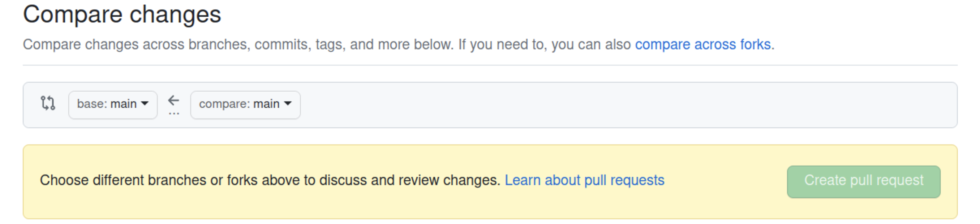Click the "base:" label in branch selector
980x224 pixels.
pos(92,104)
